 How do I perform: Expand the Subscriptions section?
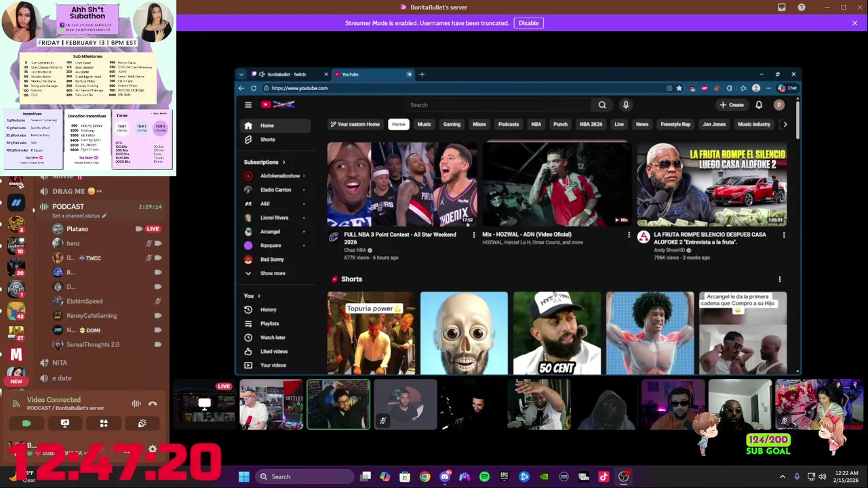tap(264, 162)
